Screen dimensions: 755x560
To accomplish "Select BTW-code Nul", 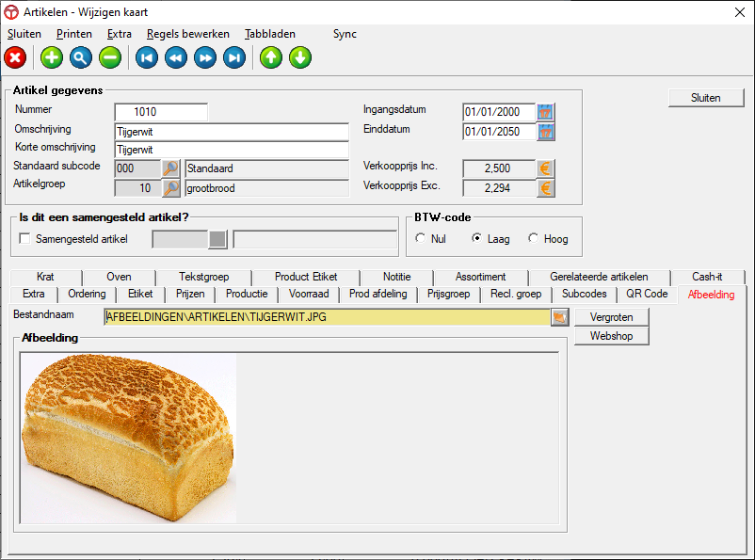I will pos(421,238).
